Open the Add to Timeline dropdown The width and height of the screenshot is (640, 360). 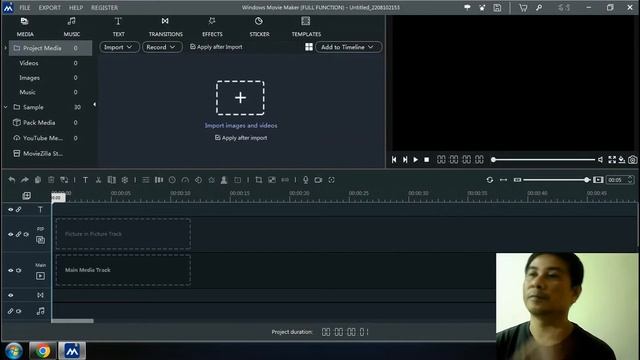pos(348,47)
